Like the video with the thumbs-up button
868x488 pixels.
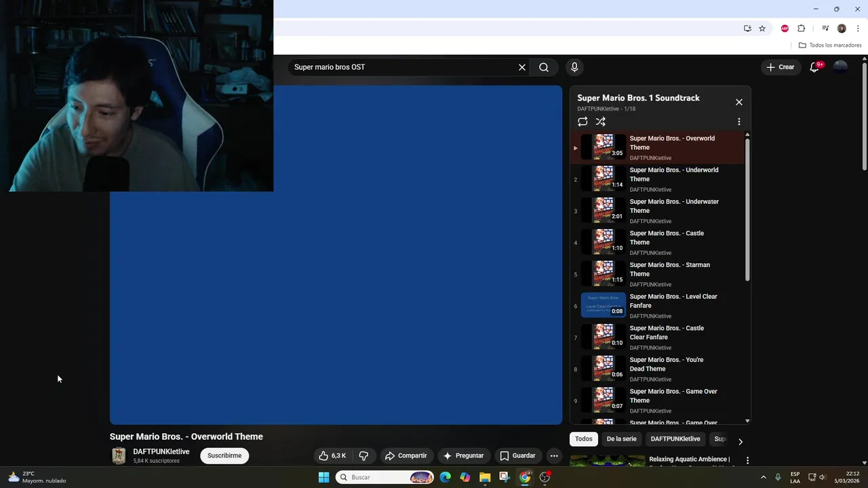click(x=332, y=455)
